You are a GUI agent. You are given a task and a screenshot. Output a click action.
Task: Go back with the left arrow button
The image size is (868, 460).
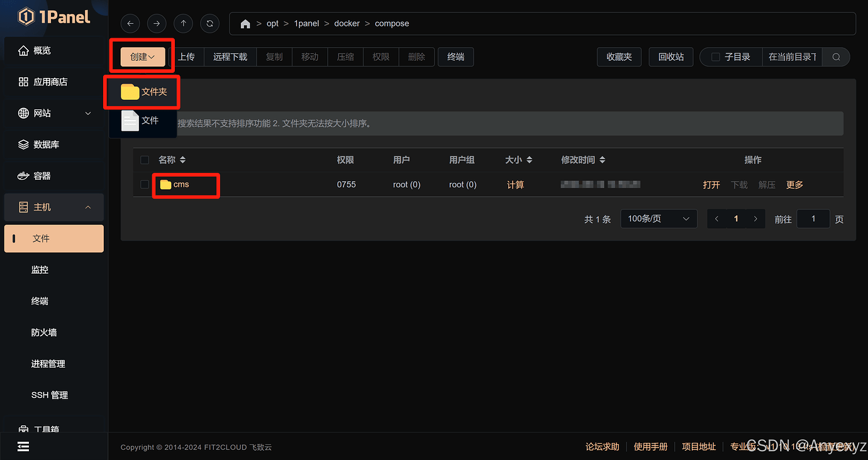[x=130, y=23]
